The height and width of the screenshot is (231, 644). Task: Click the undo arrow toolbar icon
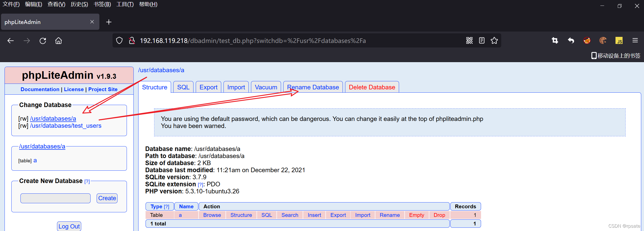(x=571, y=40)
